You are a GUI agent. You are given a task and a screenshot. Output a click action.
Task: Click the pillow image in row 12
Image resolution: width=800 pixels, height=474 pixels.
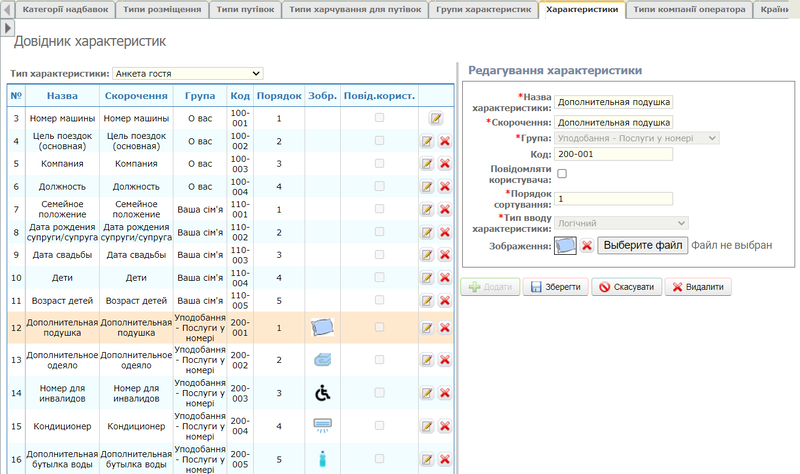pyautogui.click(x=323, y=327)
